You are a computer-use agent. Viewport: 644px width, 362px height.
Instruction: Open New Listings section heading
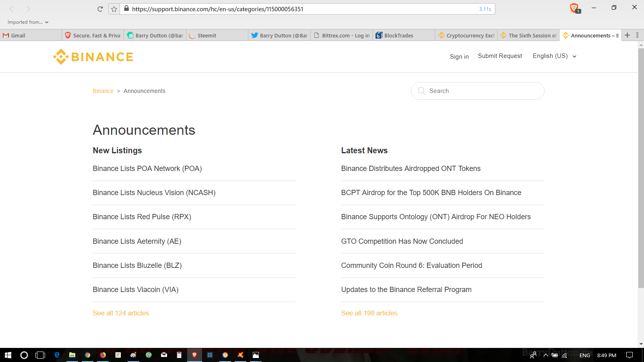[117, 150]
